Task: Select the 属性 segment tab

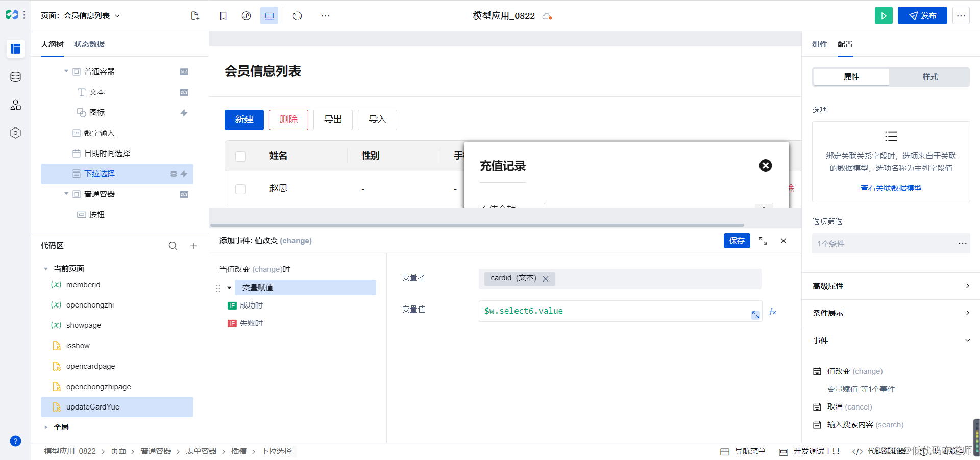Action: tap(851, 77)
